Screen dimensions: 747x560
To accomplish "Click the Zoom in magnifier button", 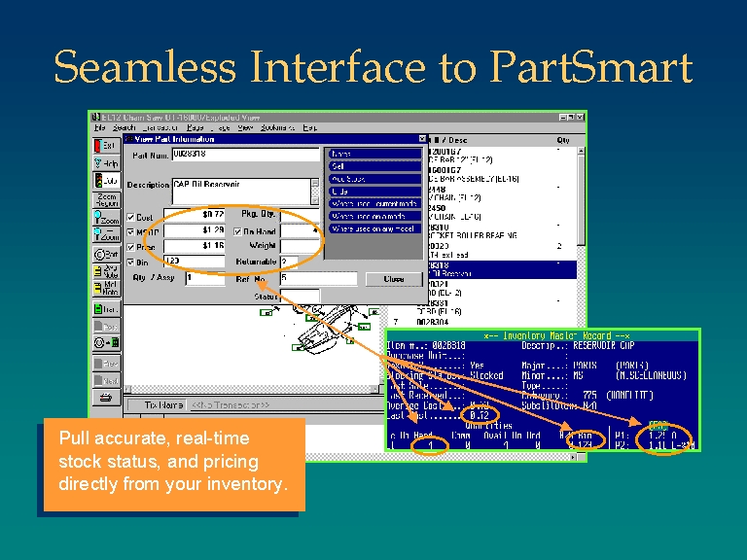I will 106,218.
